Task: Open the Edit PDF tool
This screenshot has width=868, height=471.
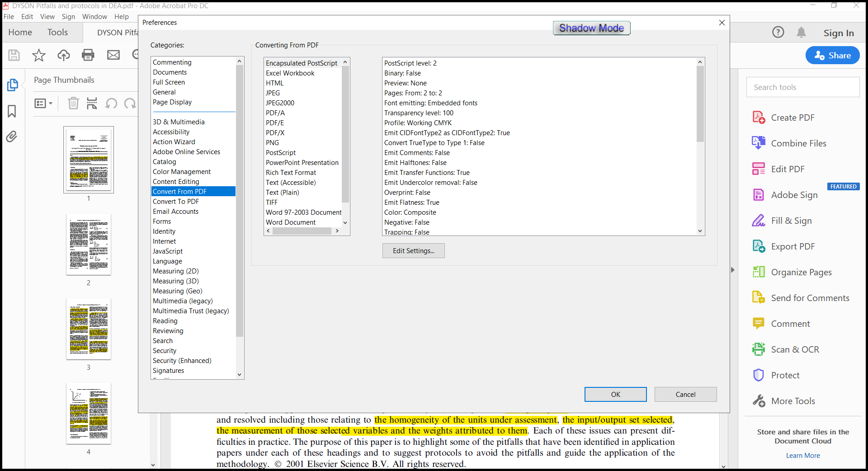Action: [788, 169]
